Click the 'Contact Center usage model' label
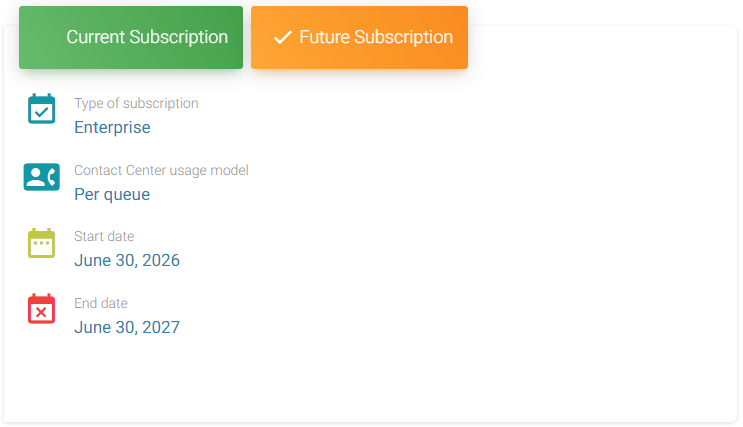Viewport: 743px width, 427px height. click(161, 170)
